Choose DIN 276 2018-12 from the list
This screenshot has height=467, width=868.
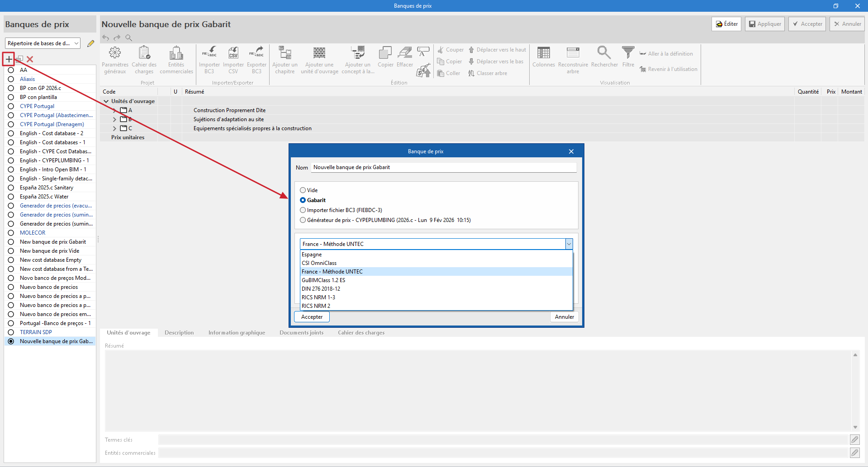(x=321, y=289)
